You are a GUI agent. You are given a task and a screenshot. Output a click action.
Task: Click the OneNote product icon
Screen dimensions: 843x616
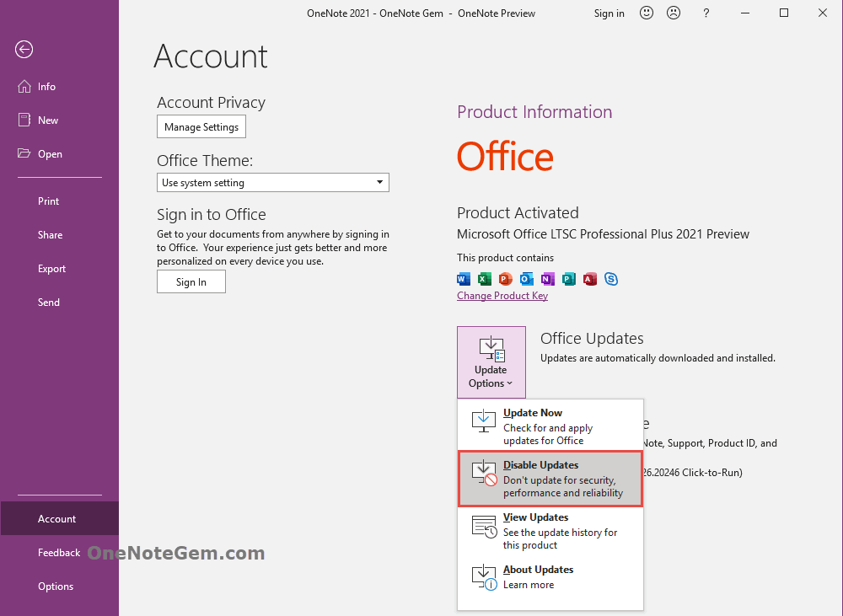548,279
